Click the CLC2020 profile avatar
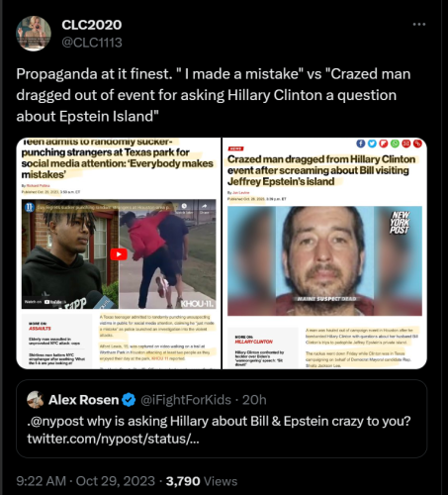 [34, 34]
